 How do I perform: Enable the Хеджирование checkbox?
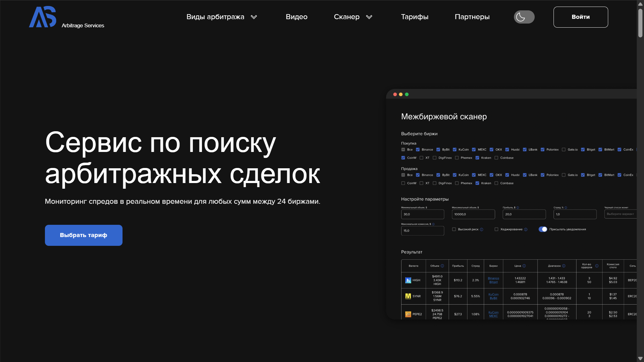tap(496, 229)
